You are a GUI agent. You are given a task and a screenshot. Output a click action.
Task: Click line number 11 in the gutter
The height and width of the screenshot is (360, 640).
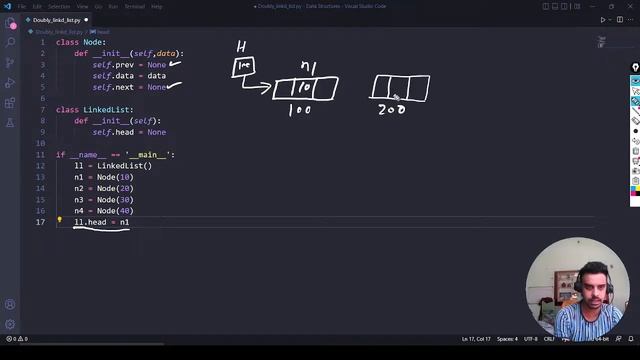40,155
